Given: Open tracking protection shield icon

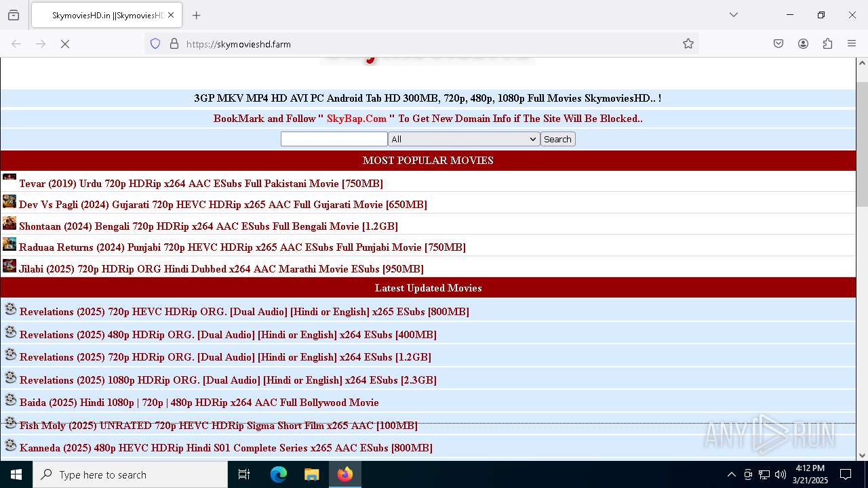Looking at the screenshot, I should [x=155, y=43].
